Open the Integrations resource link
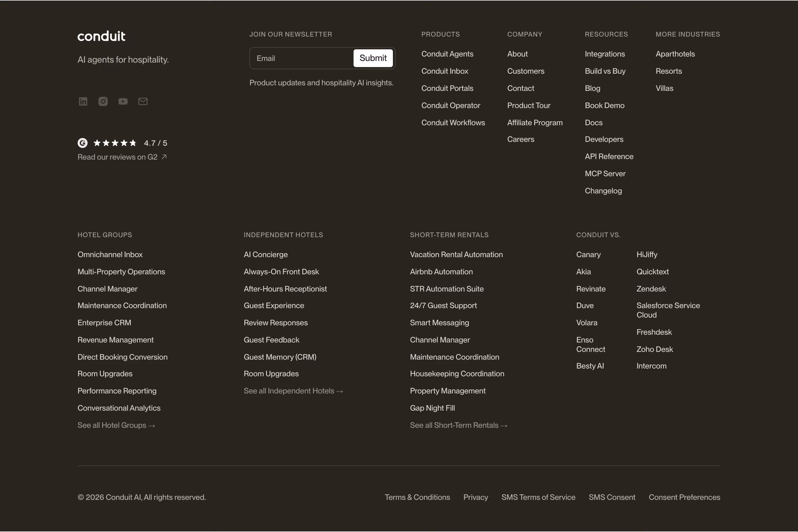The image size is (798, 532). pyautogui.click(x=605, y=54)
